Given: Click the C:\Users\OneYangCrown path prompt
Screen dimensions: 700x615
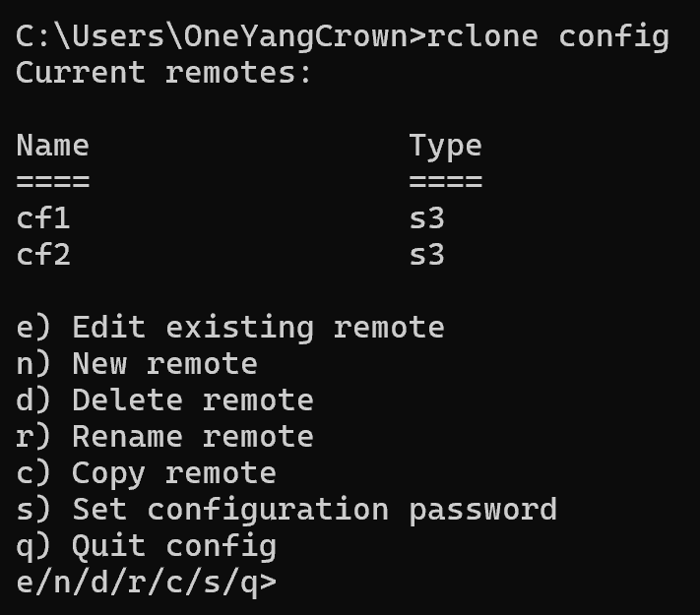Looking at the screenshot, I should (211, 36).
